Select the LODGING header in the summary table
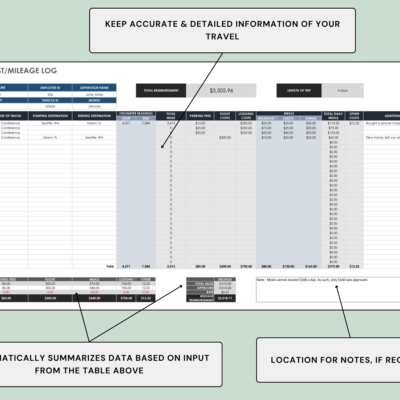 click(x=126, y=279)
